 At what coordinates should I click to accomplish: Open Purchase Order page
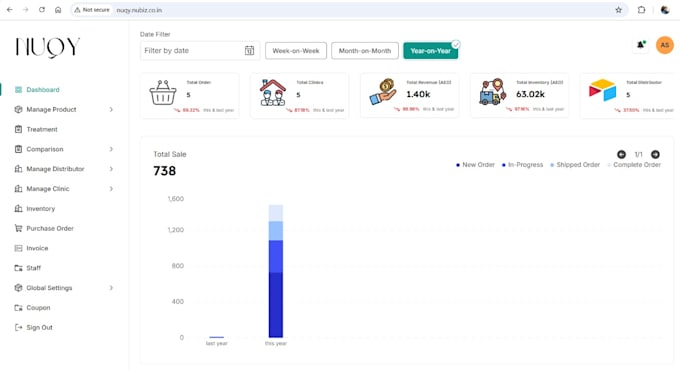pyautogui.click(x=50, y=228)
